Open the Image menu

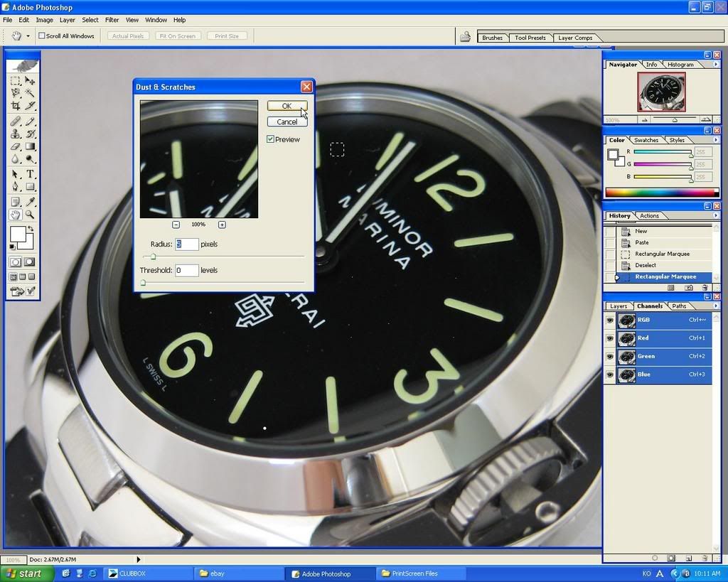pos(44,20)
